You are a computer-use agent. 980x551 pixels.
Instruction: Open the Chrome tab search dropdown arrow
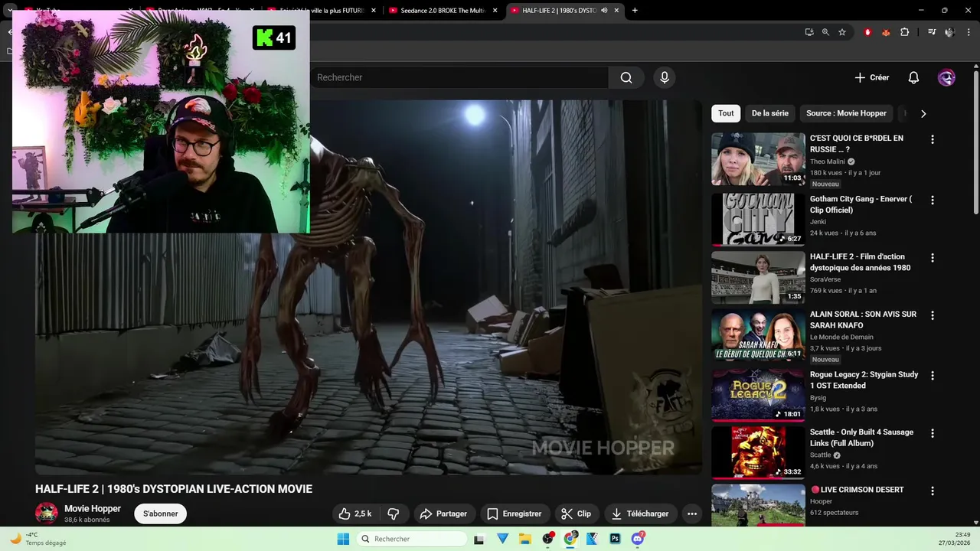pos(10,10)
